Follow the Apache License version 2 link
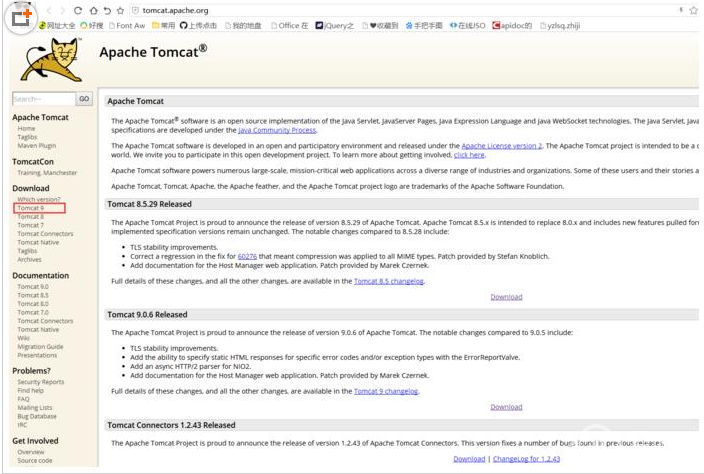The width and height of the screenshot is (704, 474). tap(502, 146)
